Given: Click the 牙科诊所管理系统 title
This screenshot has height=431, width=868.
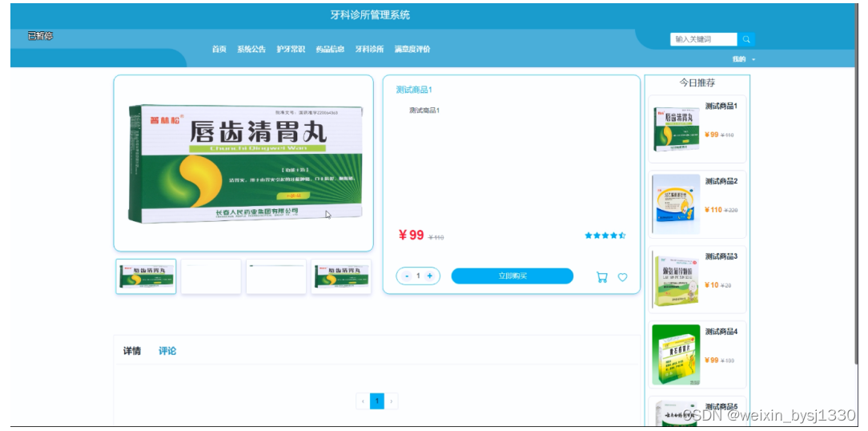Looking at the screenshot, I should (370, 15).
